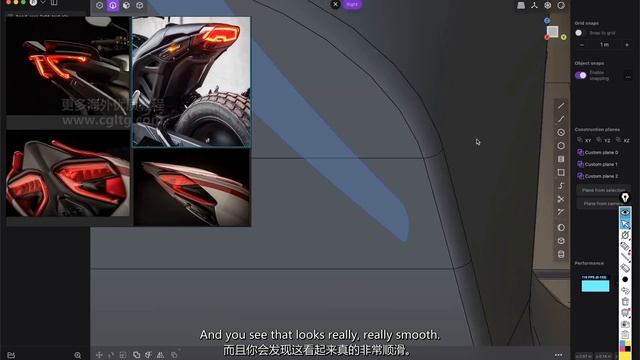Decrease the grid size with the minus button
This screenshot has width=640, height=360.
pos(582,44)
